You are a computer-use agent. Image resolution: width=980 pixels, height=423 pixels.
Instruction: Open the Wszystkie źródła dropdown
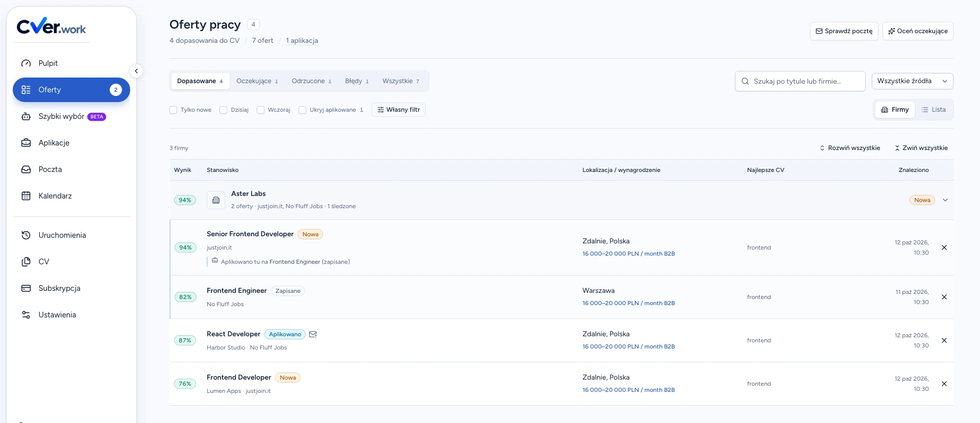coord(913,81)
